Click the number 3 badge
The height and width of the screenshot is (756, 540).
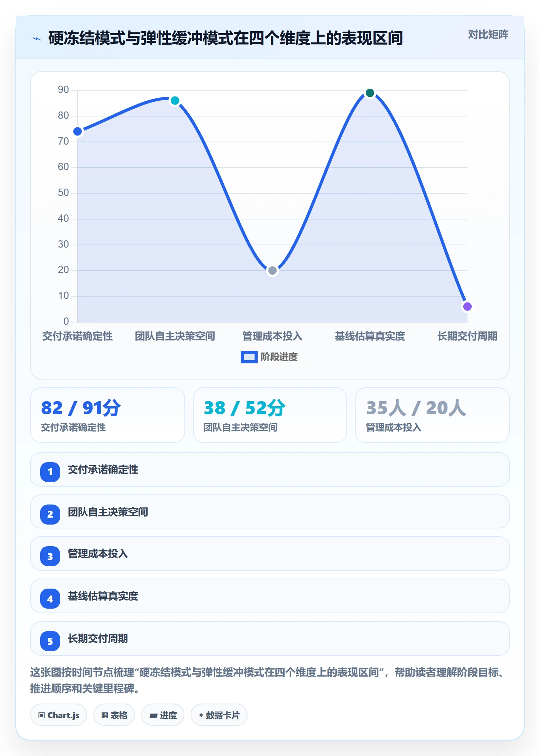coord(50,556)
